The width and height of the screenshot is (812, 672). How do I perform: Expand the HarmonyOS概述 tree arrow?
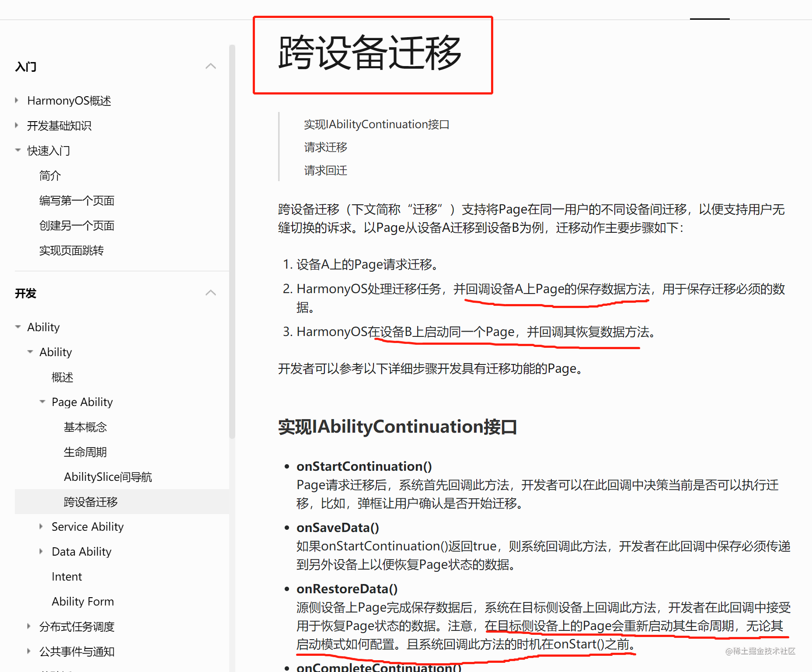pos(17,100)
